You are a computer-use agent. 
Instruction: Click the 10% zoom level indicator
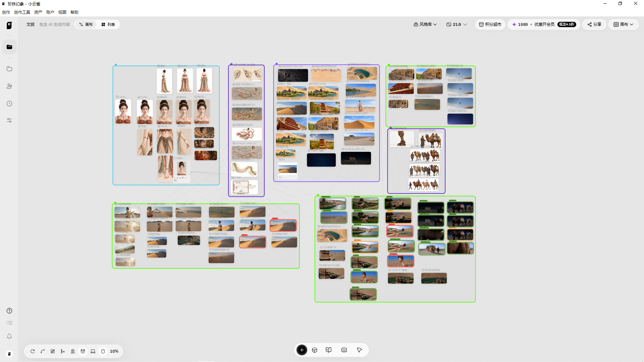[114, 351]
